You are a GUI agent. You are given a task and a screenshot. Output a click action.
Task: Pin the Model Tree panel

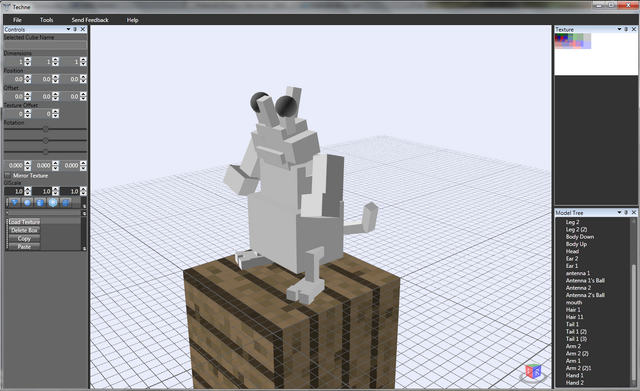coord(626,213)
